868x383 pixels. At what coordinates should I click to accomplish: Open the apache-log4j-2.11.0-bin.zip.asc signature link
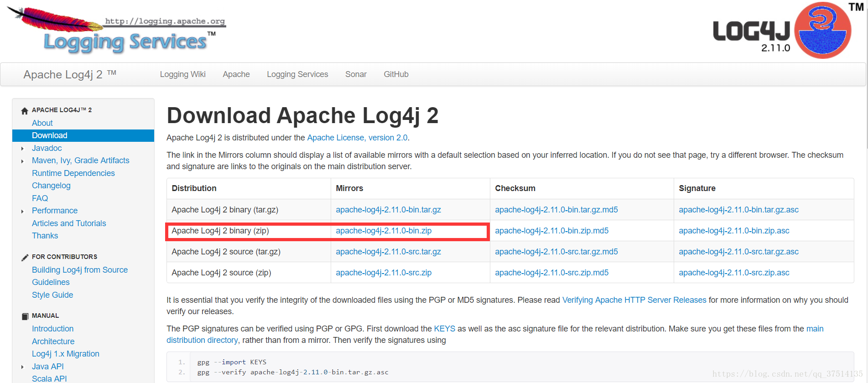click(734, 231)
